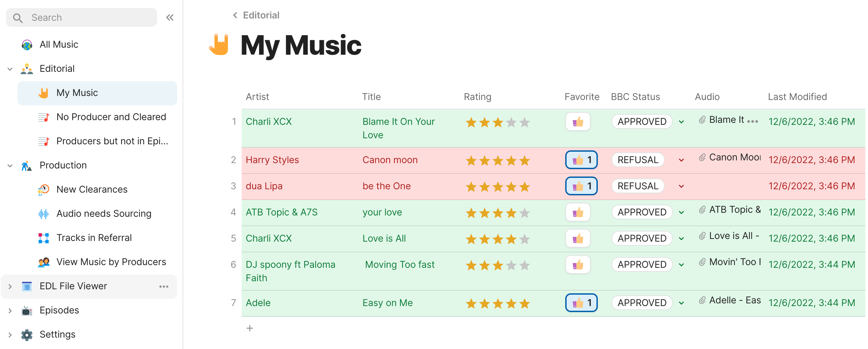Collapse the sidebar with double chevron icon
The image size is (868, 349).
[170, 17]
